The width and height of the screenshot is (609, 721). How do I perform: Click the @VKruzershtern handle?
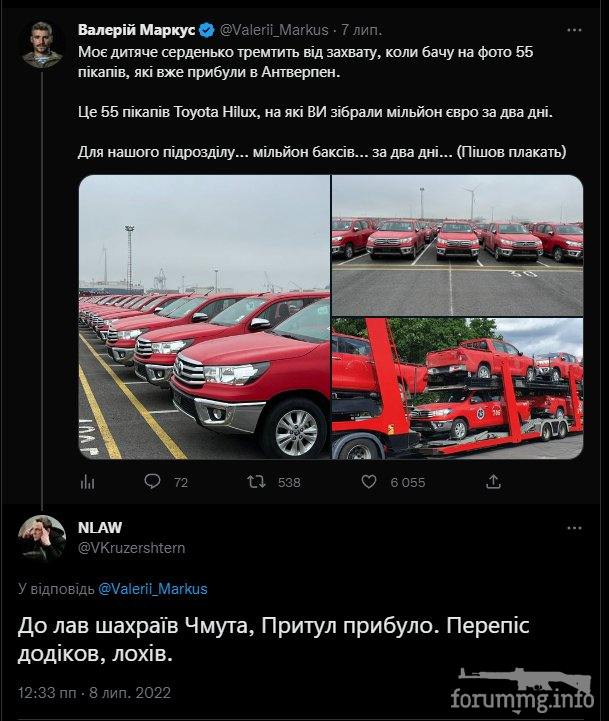132,548
